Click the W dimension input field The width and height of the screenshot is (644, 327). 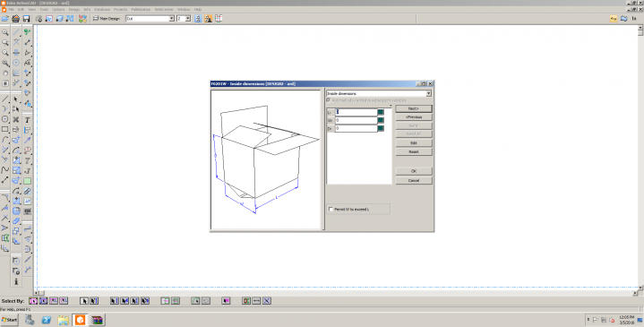coord(356,120)
